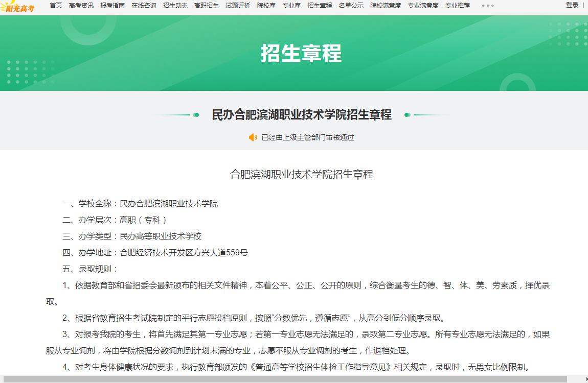Click paragraph 4 about 普通高等学校招生体检工作指导意见
The width and height of the screenshot is (588, 383).
click(x=297, y=367)
